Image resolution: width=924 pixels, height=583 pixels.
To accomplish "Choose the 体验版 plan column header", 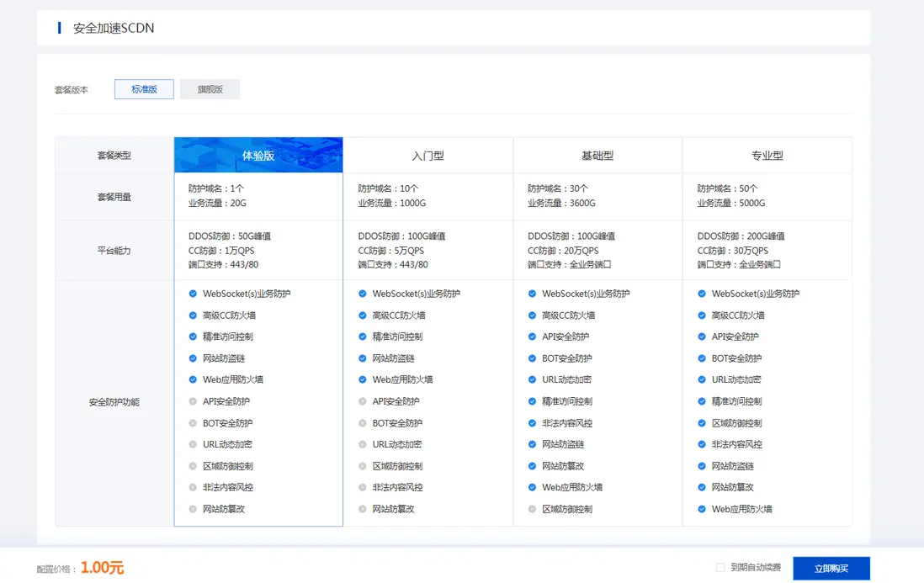I will click(258, 156).
